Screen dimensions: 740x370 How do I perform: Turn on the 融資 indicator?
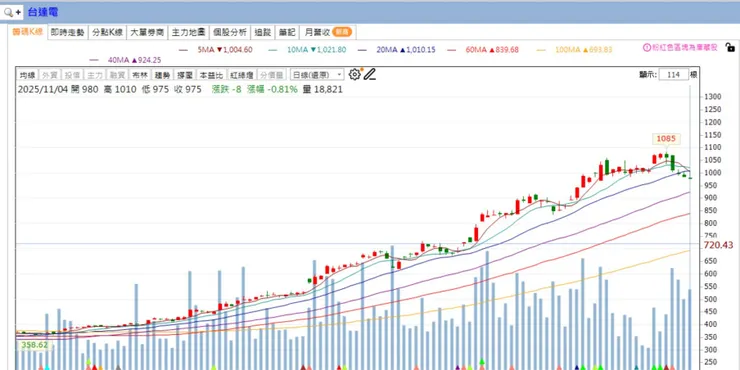point(117,75)
